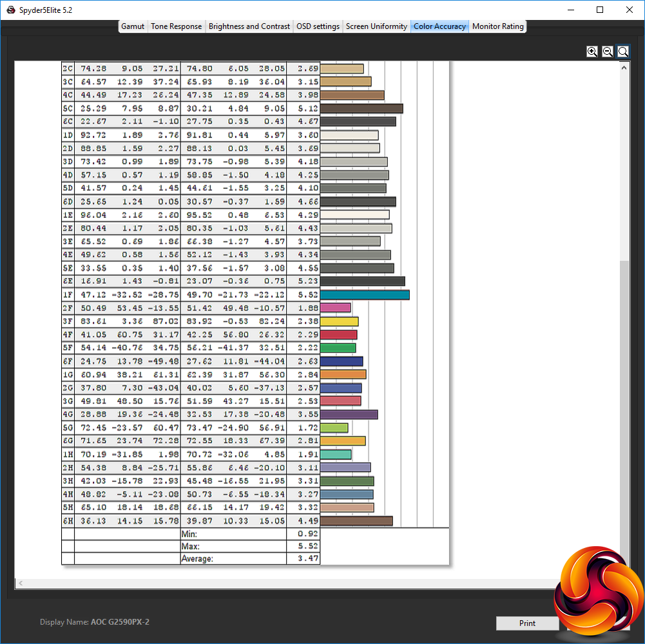This screenshot has width=645, height=644.
Task: Click the Min value 0.92
Action: [308, 534]
